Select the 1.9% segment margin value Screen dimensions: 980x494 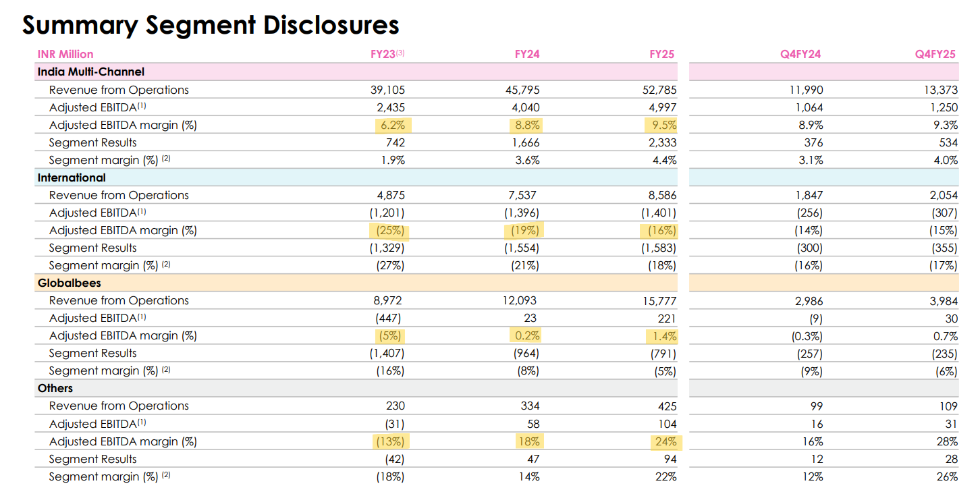click(x=393, y=160)
